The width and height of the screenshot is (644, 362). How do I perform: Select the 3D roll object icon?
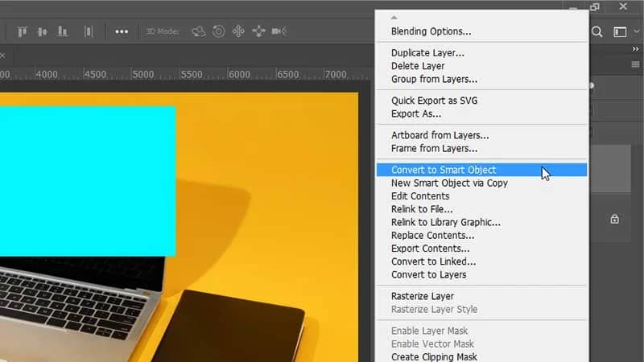tap(219, 31)
